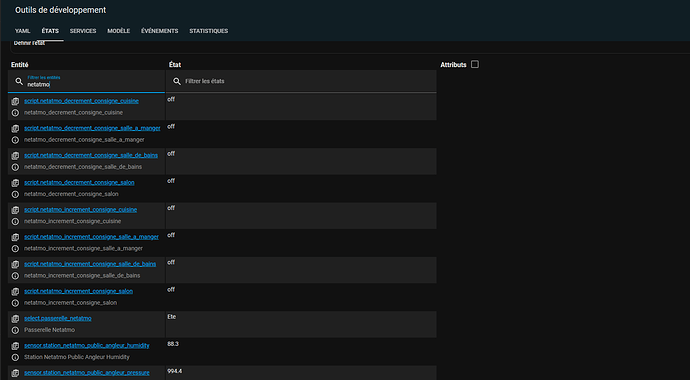Click the Entité column header
This screenshot has width=690, height=380.
(x=20, y=65)
